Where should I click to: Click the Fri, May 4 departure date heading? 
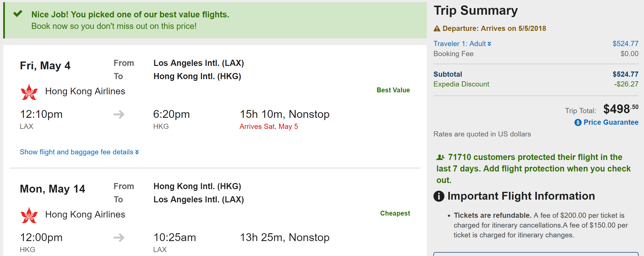point(45,65)
